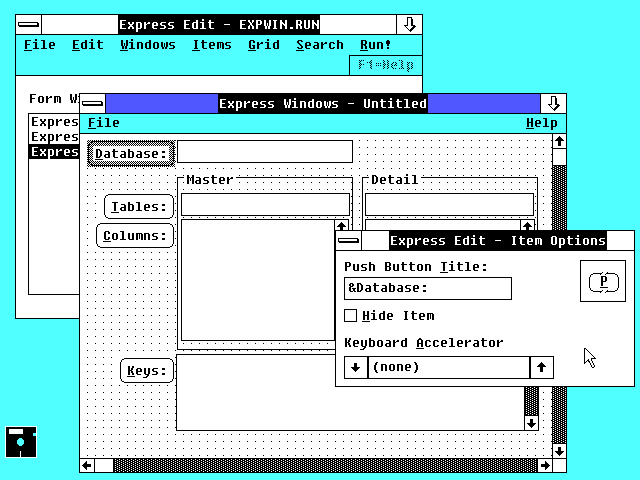Click the up arrow of Keyboard Accelerator
The image size is (640, 480).
(x=542, y=367)
